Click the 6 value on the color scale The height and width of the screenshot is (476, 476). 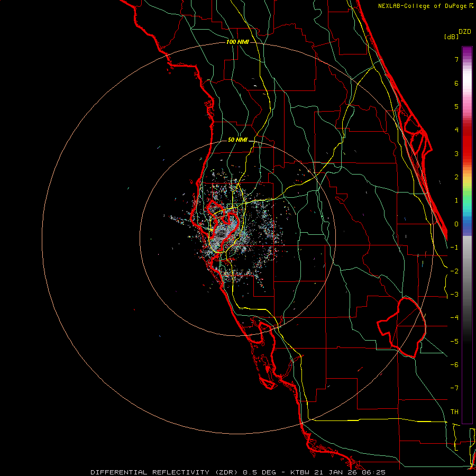click(x=456, y=83)
